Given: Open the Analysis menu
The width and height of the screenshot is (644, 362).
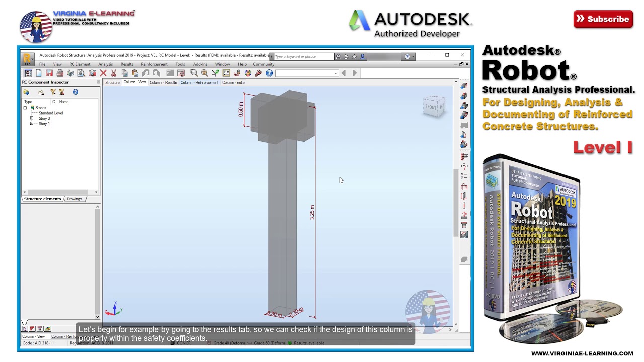Looking at the screenshot, I should 105,64.
